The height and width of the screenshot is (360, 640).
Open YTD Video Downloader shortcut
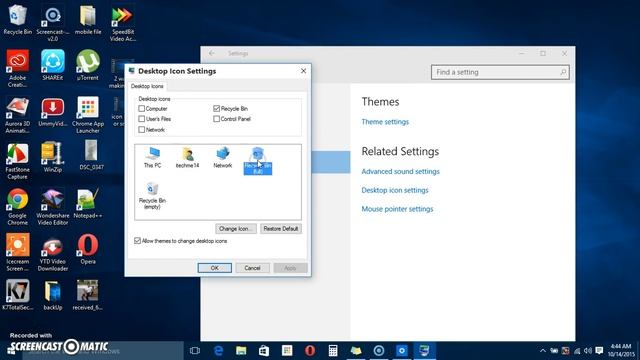coord(53,253)
